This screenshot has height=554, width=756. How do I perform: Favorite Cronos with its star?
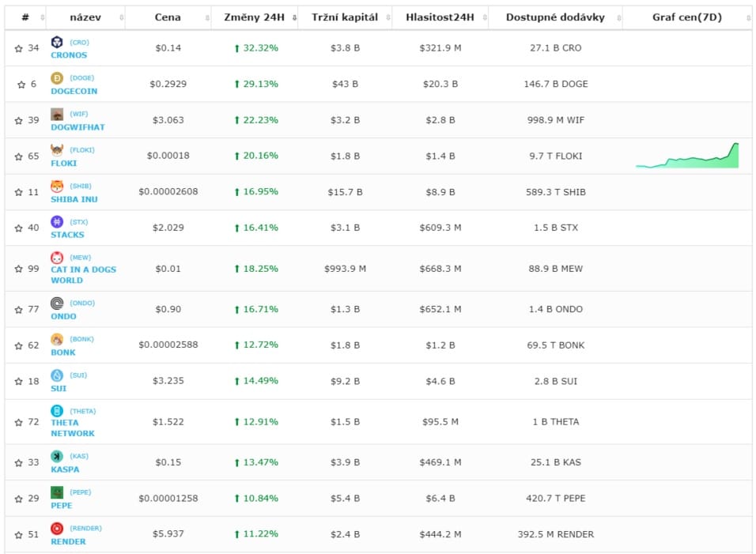pyautogui.click(x=19, y=48)
